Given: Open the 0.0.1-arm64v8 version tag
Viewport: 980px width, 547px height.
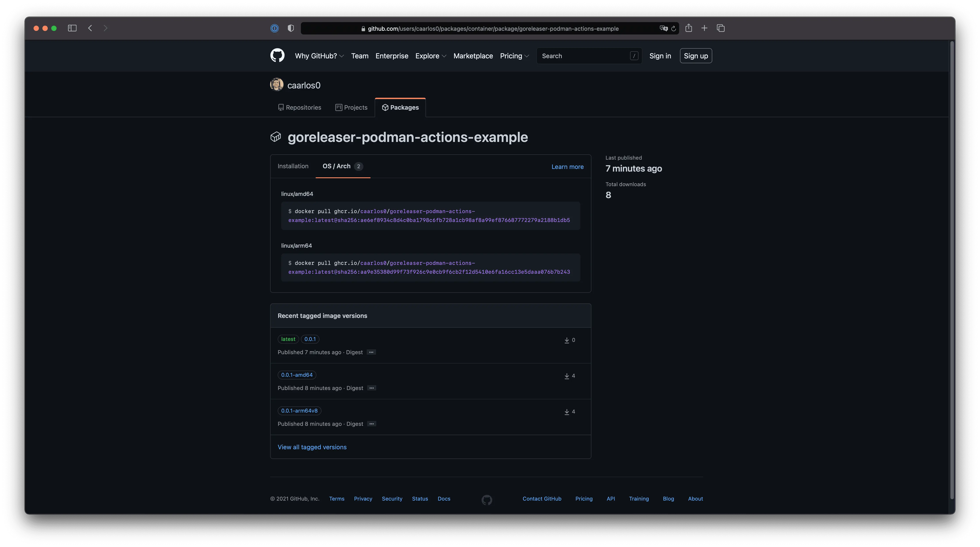Looking at the screenshot, I should (299, 411).
